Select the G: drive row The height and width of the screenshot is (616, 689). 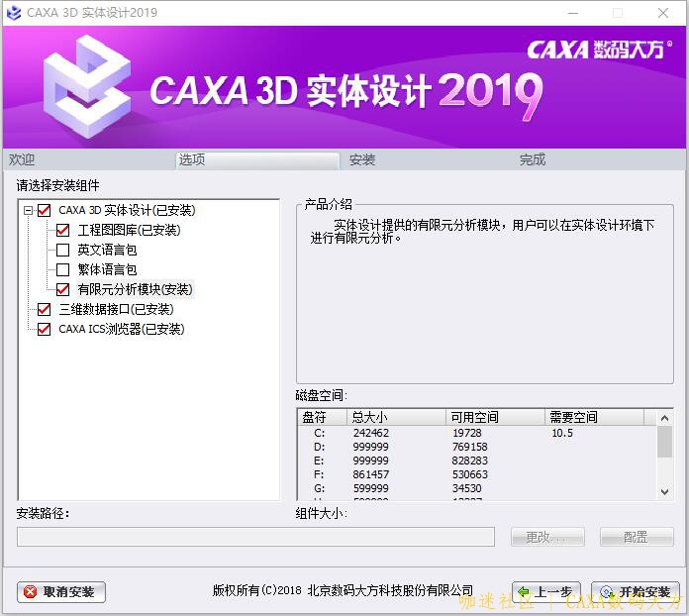coord(477,488)
